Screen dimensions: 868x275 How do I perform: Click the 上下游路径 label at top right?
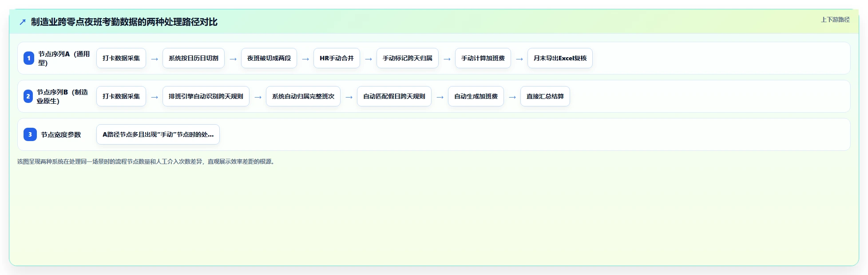835,20
